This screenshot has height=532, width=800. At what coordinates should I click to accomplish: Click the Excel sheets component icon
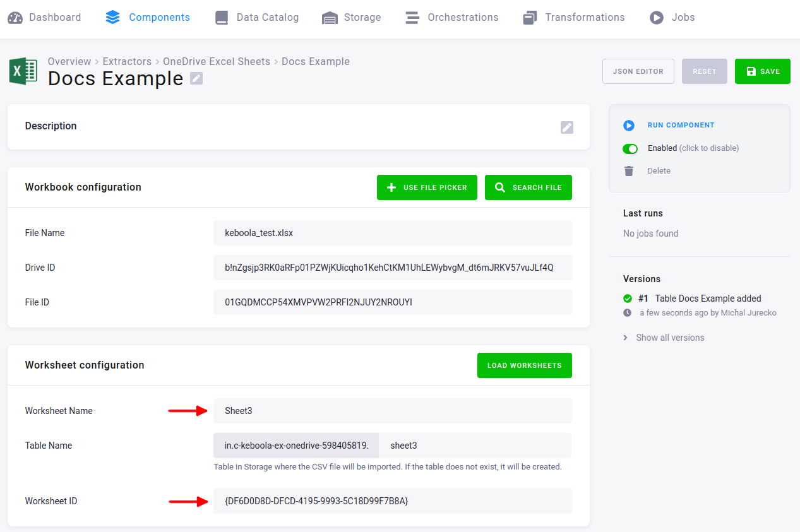pos(23,71)
